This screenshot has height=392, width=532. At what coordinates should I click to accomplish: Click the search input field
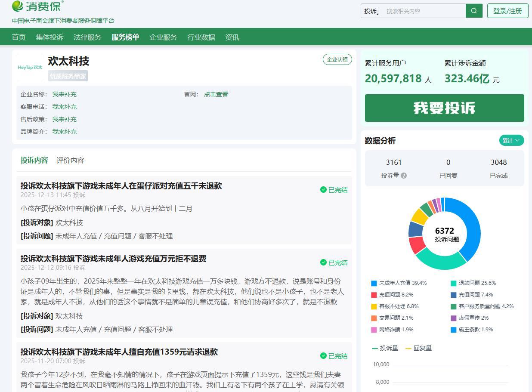point(424,11)
